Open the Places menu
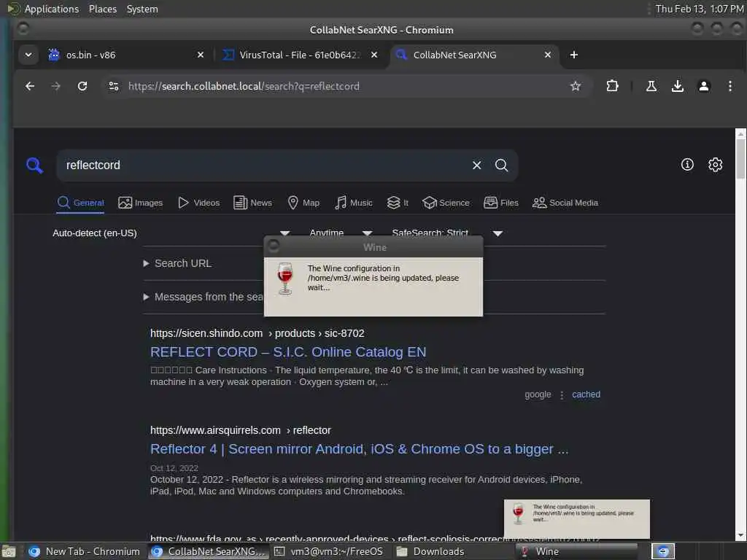This screenshot has width=747, height=560. point(103,9)
